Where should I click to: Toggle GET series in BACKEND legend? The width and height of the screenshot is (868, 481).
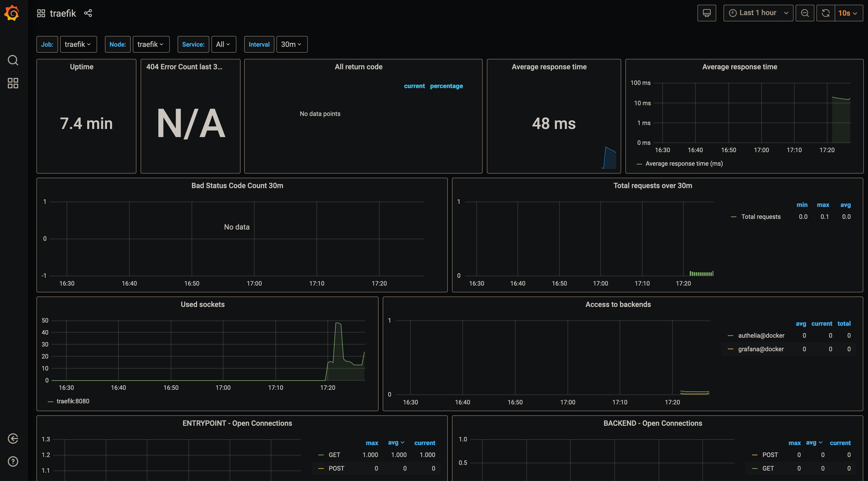pyautogui.click(x=768, y=468)
